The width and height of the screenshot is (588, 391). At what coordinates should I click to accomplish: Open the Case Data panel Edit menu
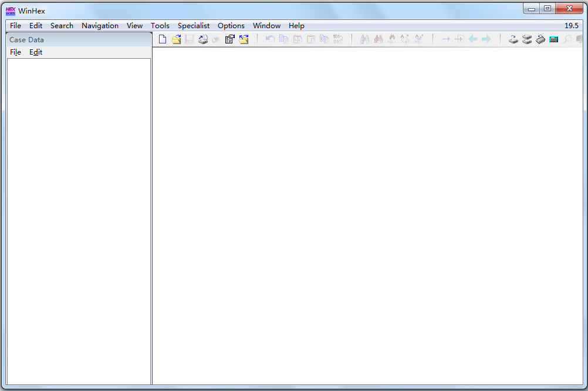coord(36,52)
